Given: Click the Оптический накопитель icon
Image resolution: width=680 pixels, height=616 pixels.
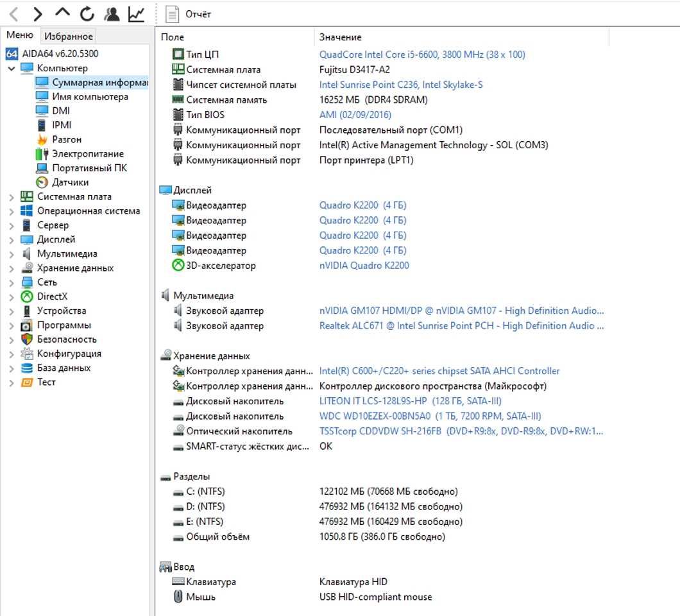Looking at the screenshot, I should [178, 431].
